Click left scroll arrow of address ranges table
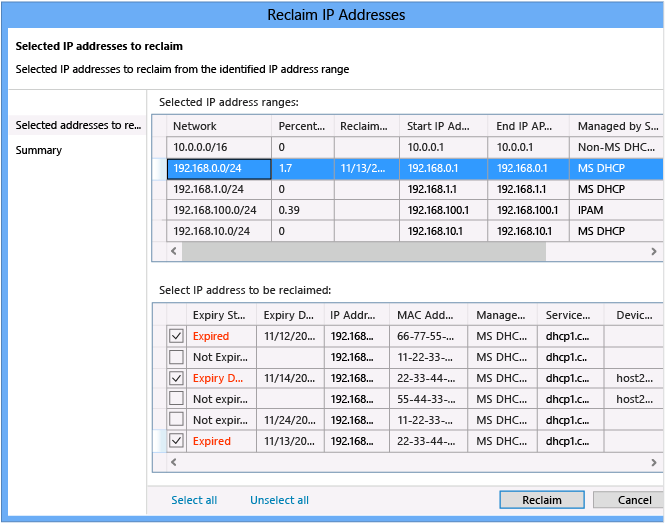Screen dimensions: 666x523 tap(175, 252)
